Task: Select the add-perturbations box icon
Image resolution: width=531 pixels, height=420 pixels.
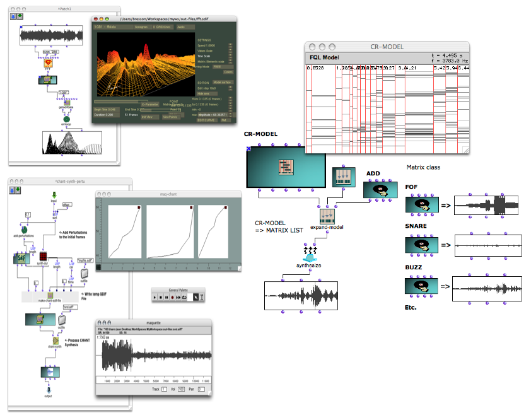Action: pyautogui.click(x=24, y=230)
